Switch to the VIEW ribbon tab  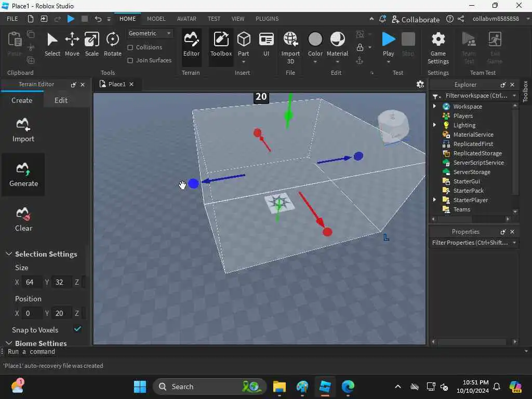(238, 19)
